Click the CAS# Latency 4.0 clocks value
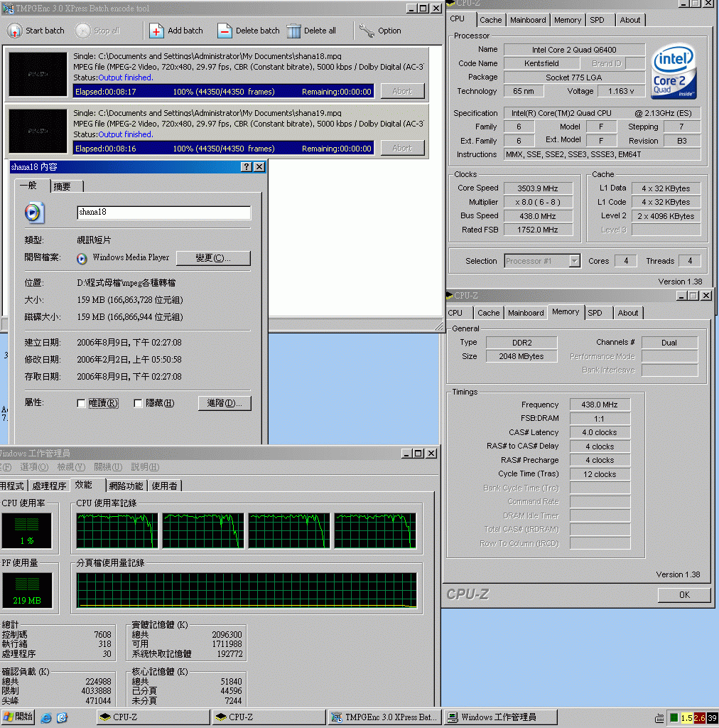The width and height of the screenshot is (719, 728). [x=600, y=432]
